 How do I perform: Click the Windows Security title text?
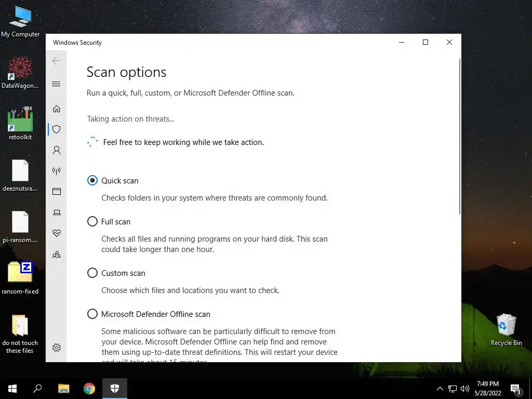(x=77, y=43)
